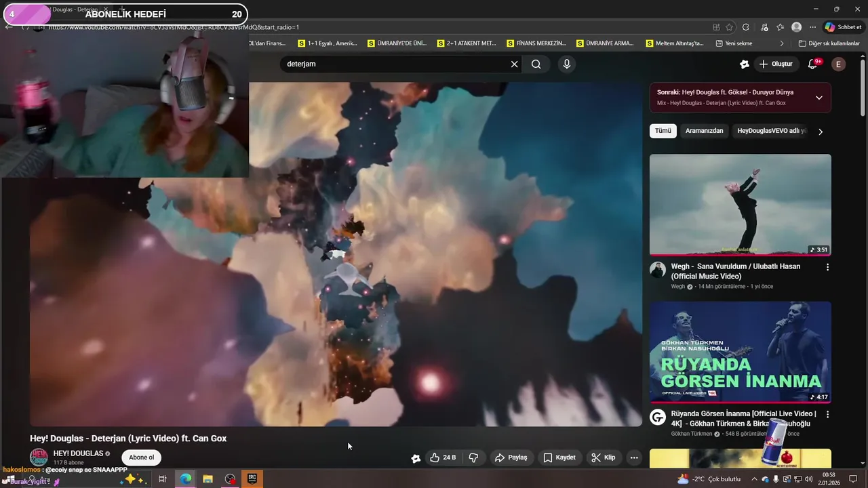Clear the search box with the X
868x488 pixels.
[514, 64]
